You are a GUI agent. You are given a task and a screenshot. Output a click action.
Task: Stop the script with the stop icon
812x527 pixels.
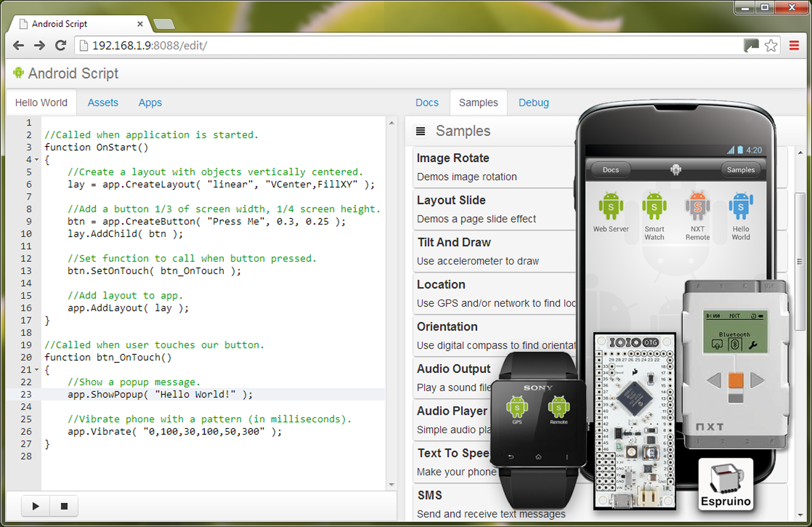(64, 506)
